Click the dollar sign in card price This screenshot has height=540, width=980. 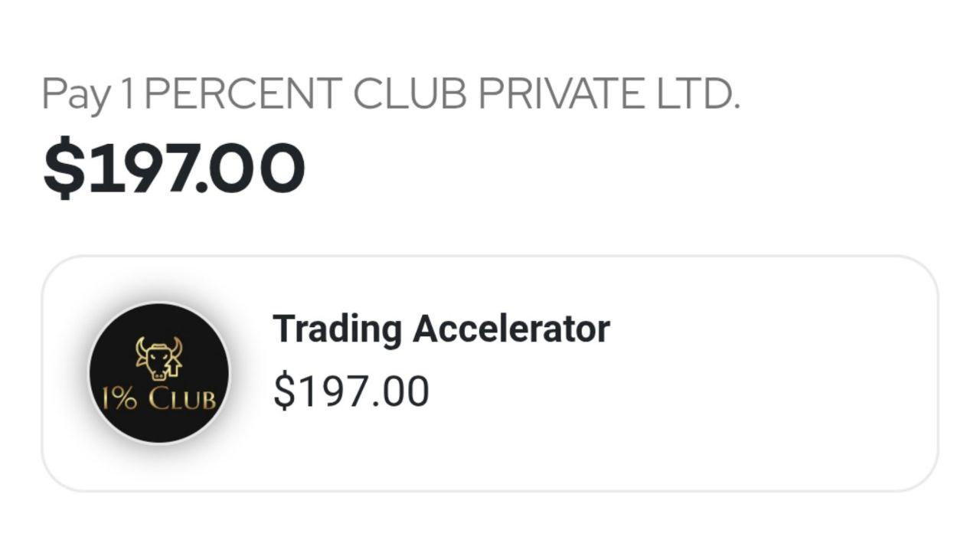[284, 391]
